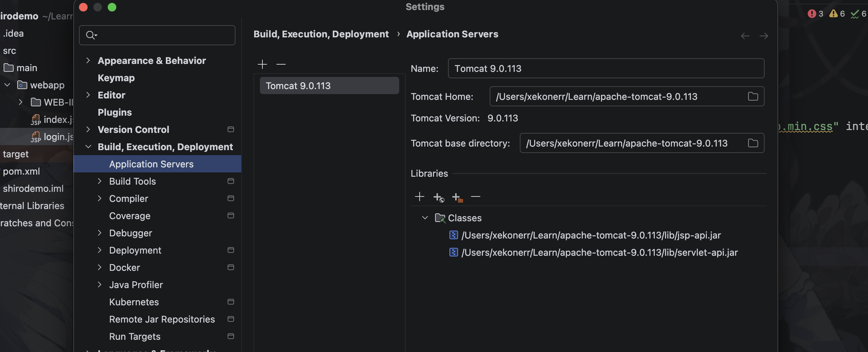Screen dimensions: 868x352
Task: Click the add application server plus icon
Action: (262, 64)
